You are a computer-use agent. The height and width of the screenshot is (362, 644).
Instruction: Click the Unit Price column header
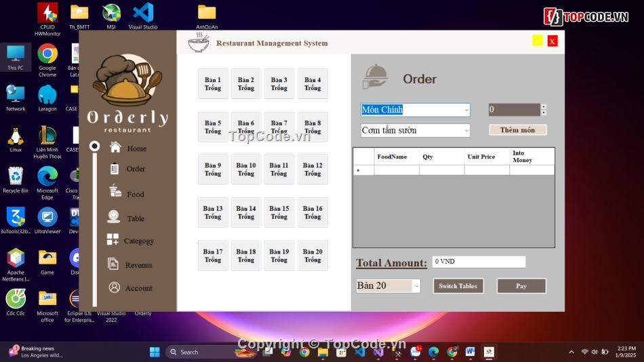tap(487, 157)
